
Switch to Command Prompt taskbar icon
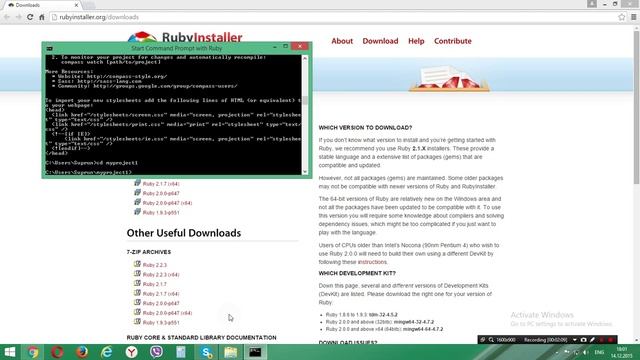click(255, 352)
